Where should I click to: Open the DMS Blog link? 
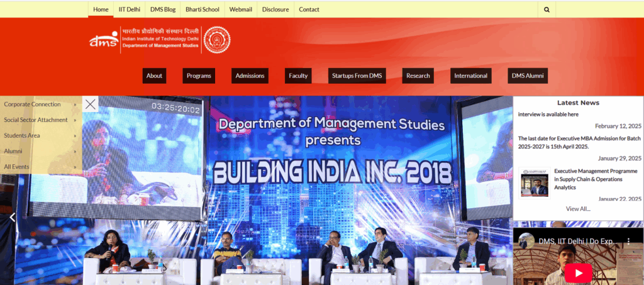pos(163,9)
